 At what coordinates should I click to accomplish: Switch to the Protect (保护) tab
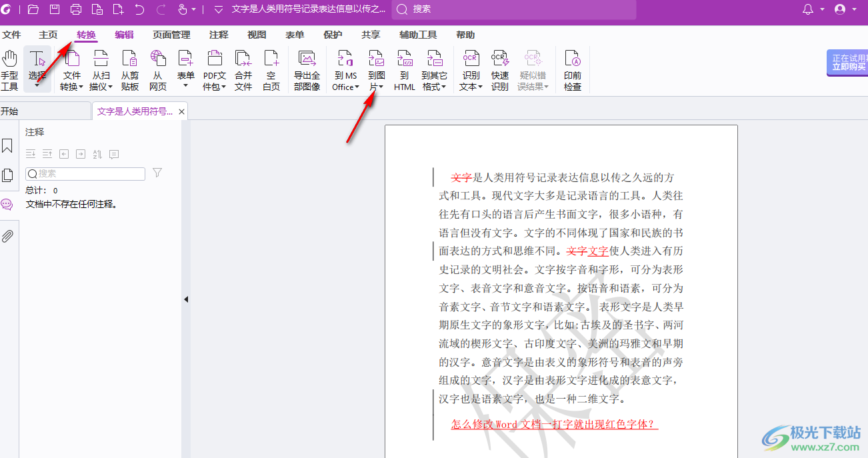pos(333,35)
